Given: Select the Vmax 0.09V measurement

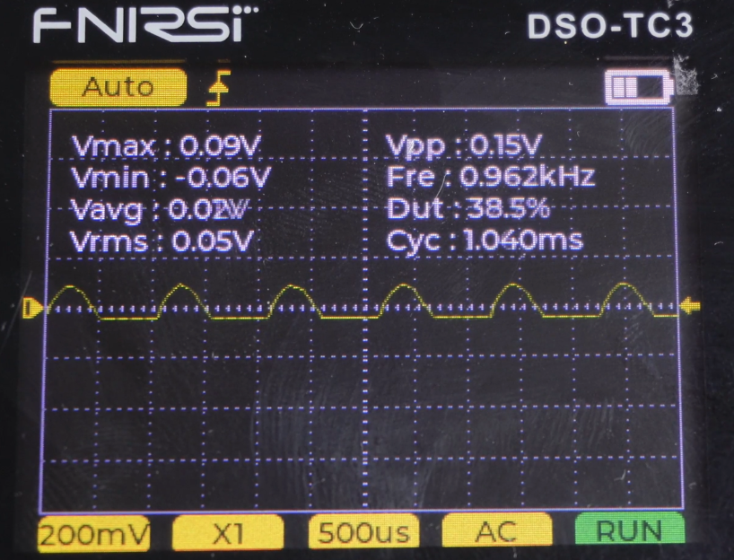Looking at the screenshot, I should (166, 146).
